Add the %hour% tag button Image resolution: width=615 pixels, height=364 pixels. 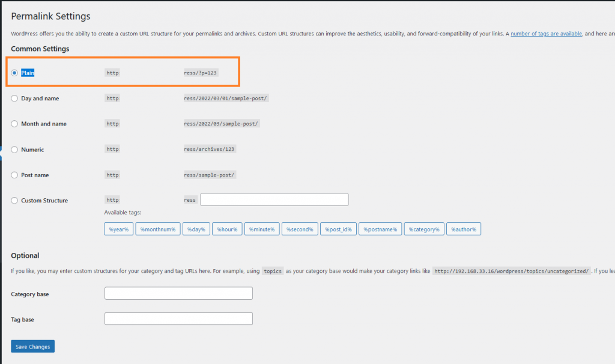pos(227,229)
